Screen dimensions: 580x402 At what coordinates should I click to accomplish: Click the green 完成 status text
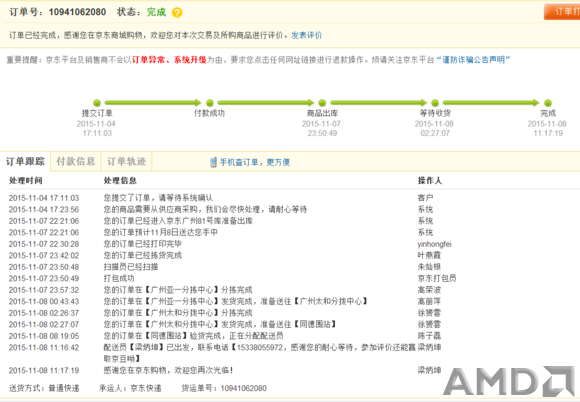coord(156,12)
